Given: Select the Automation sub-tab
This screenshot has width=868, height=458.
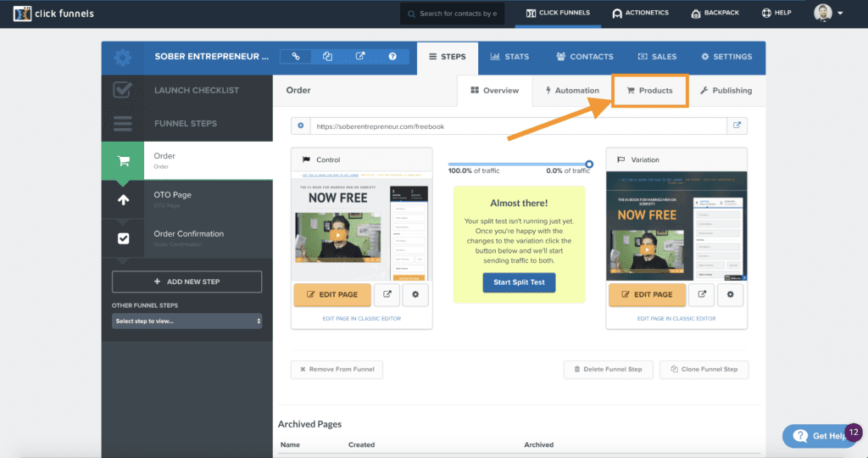Looking at the screenshot, I should click(x=572, y=91).
